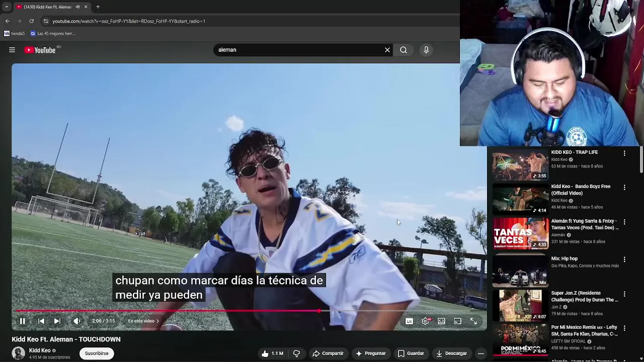Start voice search with microphone icon
Image resolution: width=644 pixels, height=362 pixels.
426,50
